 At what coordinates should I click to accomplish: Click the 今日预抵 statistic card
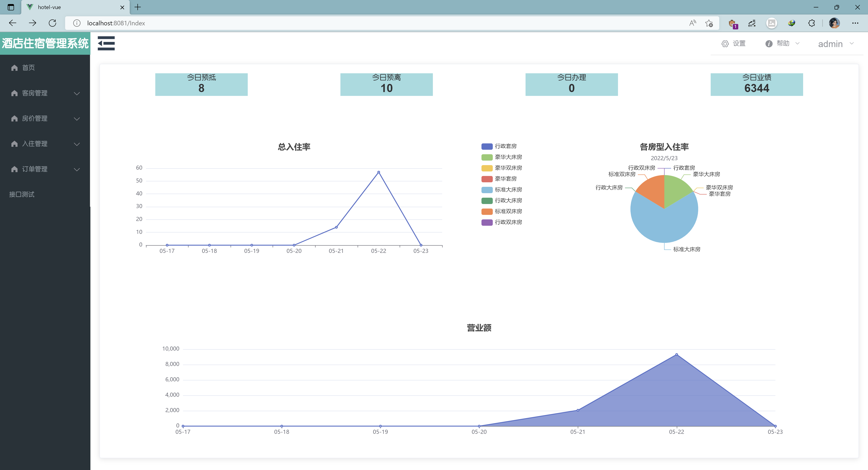pos(201,84)
